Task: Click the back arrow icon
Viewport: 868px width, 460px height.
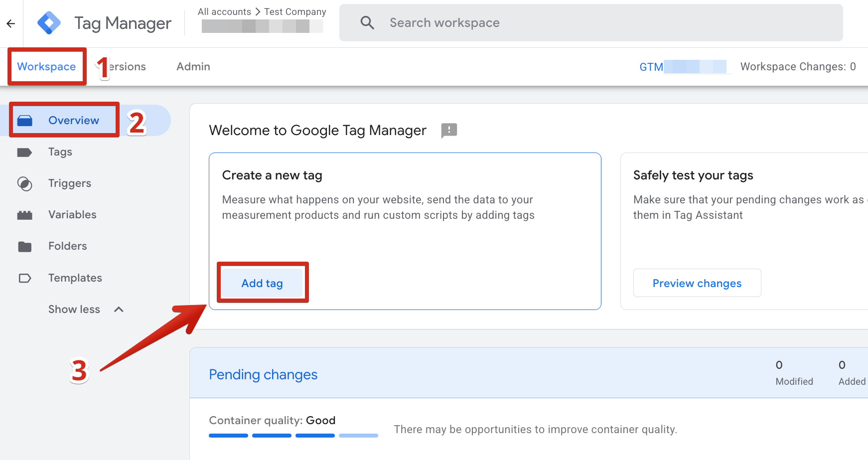Action: pos(11,23)
